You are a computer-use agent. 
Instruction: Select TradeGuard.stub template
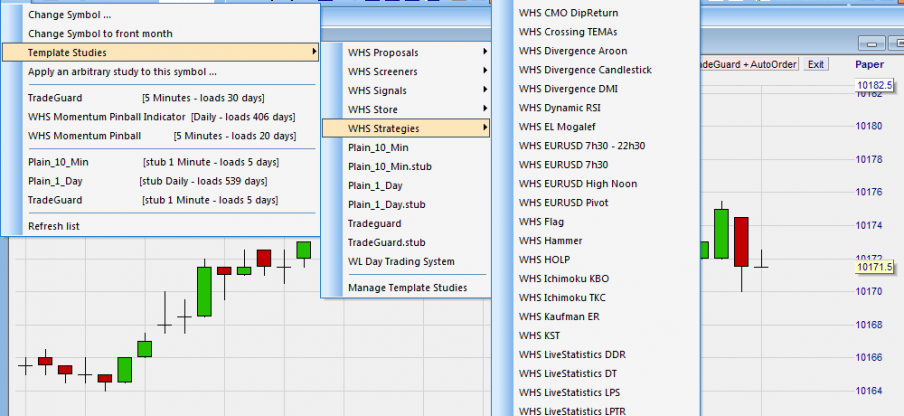[405, 243]
